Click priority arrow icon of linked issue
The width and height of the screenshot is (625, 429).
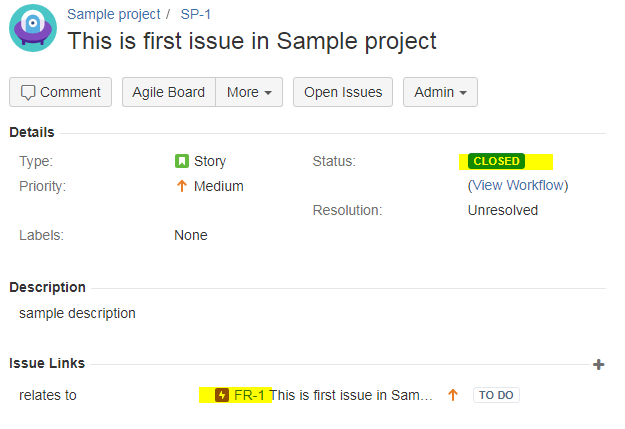coord(453,395)
